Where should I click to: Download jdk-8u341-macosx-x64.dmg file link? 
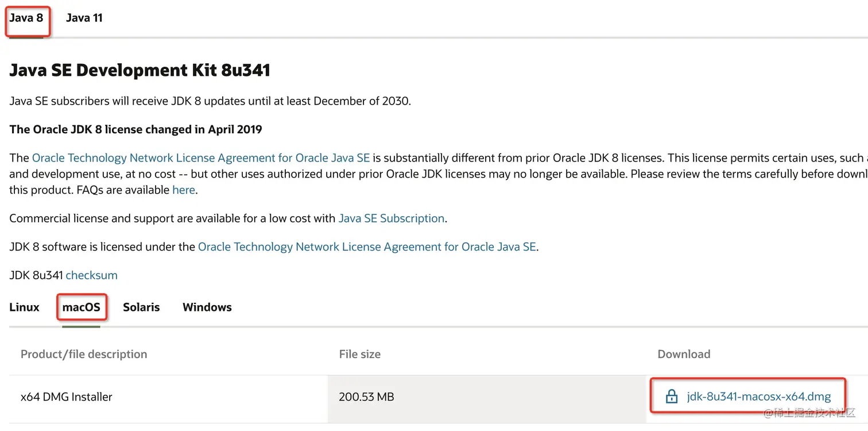pyautogui.click(x=758, y=397)
